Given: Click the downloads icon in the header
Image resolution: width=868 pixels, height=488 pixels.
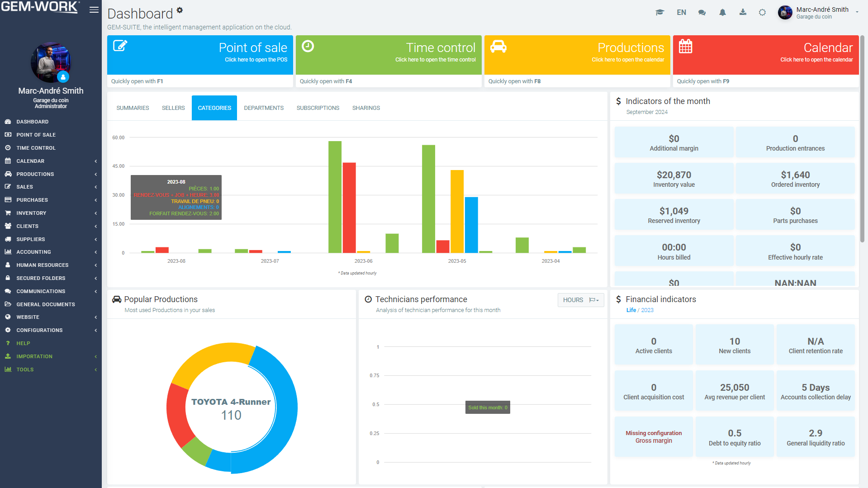Looking at the screenshot, I should (x=743, y=12).
